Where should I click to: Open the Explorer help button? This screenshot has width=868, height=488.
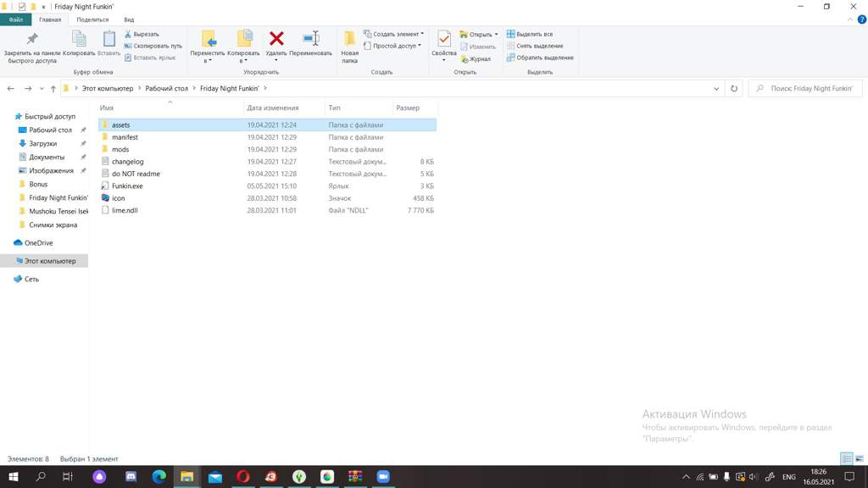tap(862, 19)
